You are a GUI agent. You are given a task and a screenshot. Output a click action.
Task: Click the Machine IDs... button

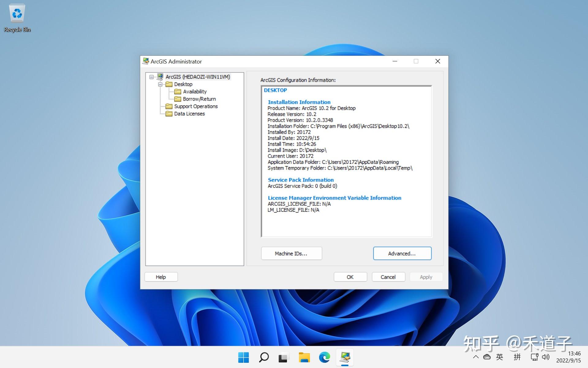[291, 254]
